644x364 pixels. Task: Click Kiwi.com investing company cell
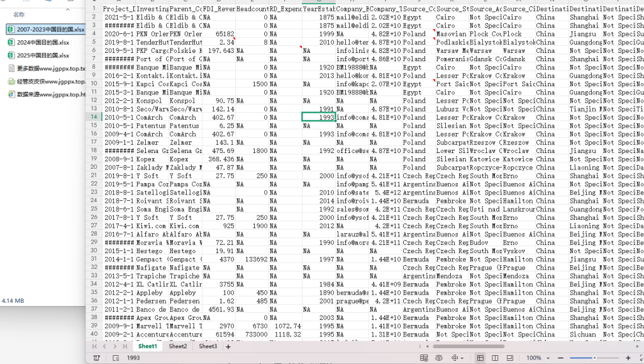(152, 226)
